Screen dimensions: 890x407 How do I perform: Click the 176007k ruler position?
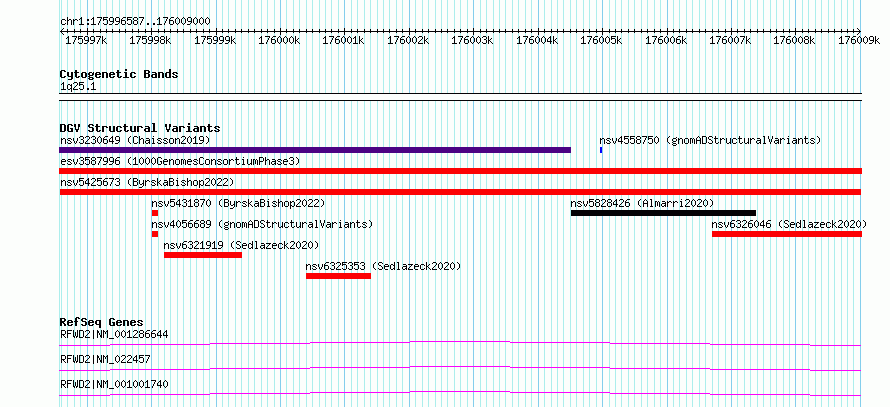point(730,40)
